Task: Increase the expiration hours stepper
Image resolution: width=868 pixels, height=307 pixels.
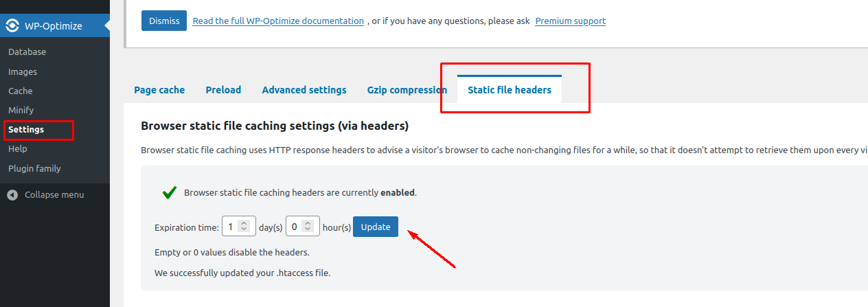Action: (307, 223)
